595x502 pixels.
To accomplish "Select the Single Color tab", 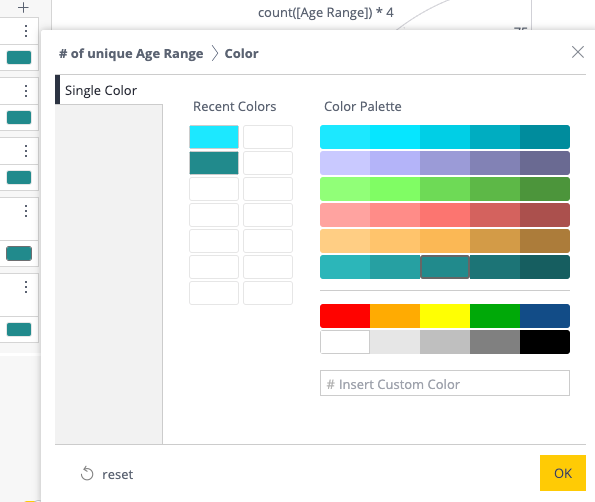I will click(109, 90).
